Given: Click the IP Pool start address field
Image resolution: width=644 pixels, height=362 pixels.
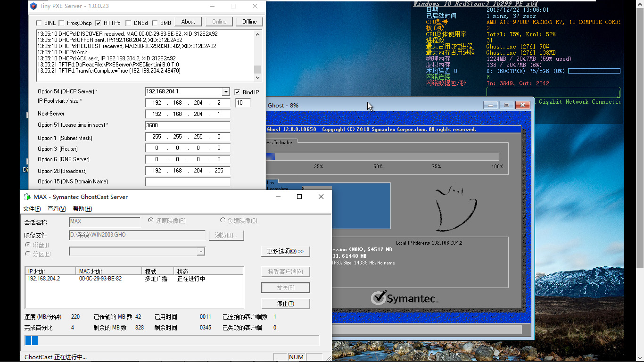Looking at the screenshot, I should (188, 103).
